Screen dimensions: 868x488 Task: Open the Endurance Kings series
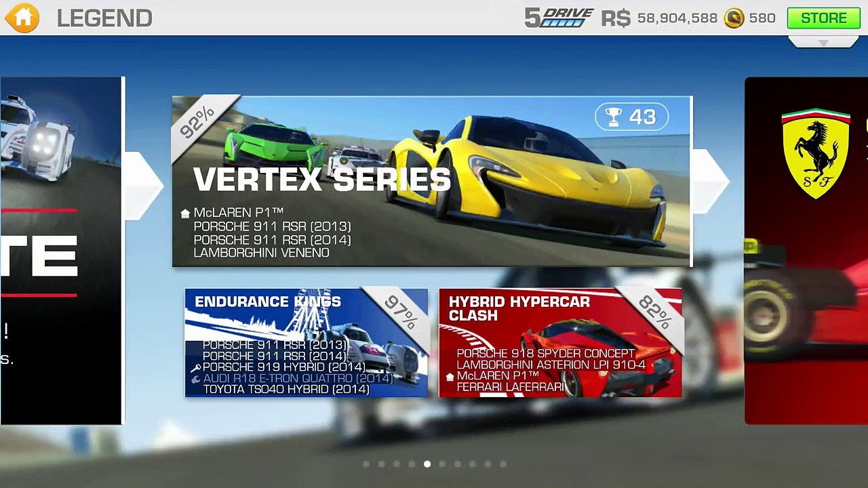306,342
